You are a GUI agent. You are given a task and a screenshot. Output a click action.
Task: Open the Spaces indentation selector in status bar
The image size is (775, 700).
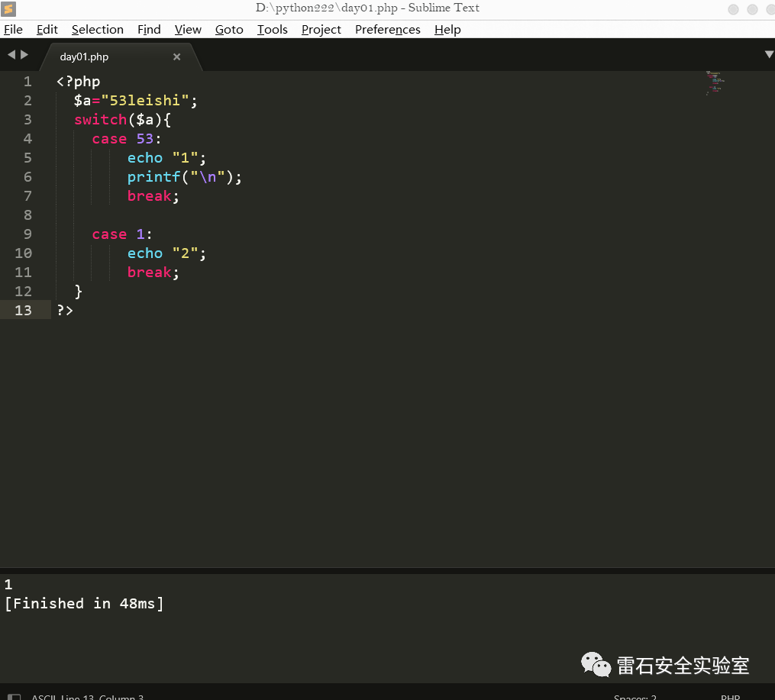(x=635, y=697)
